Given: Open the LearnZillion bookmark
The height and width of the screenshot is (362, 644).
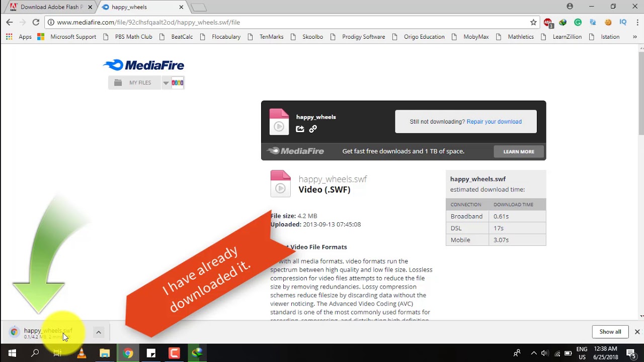Looking at the screenshot, I should click(x=561, y=37).
